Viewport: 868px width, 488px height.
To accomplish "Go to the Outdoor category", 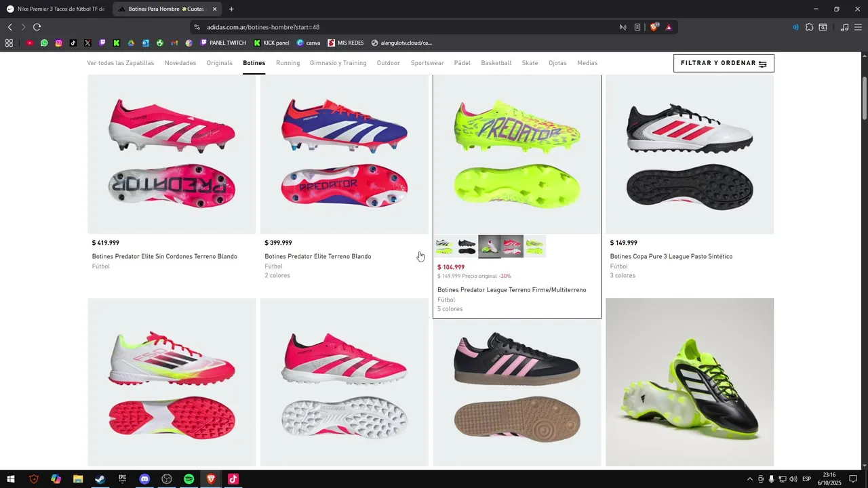I will pos(389,63).
